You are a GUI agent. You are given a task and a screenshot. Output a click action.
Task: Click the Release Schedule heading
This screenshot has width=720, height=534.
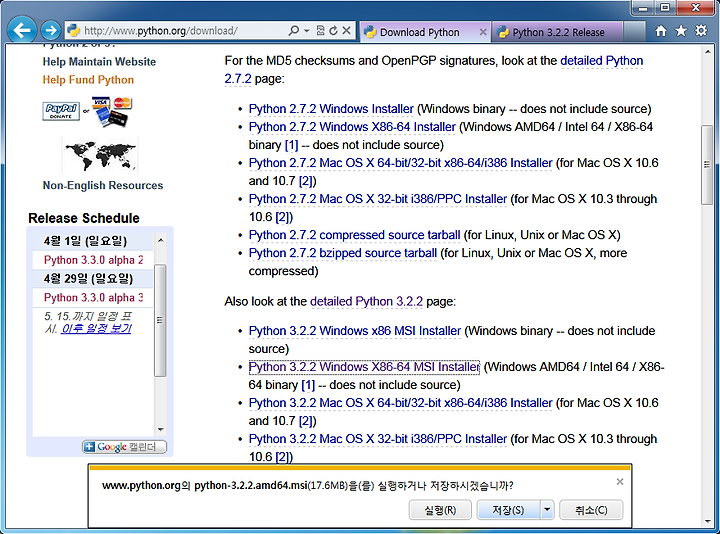[84, 218]
